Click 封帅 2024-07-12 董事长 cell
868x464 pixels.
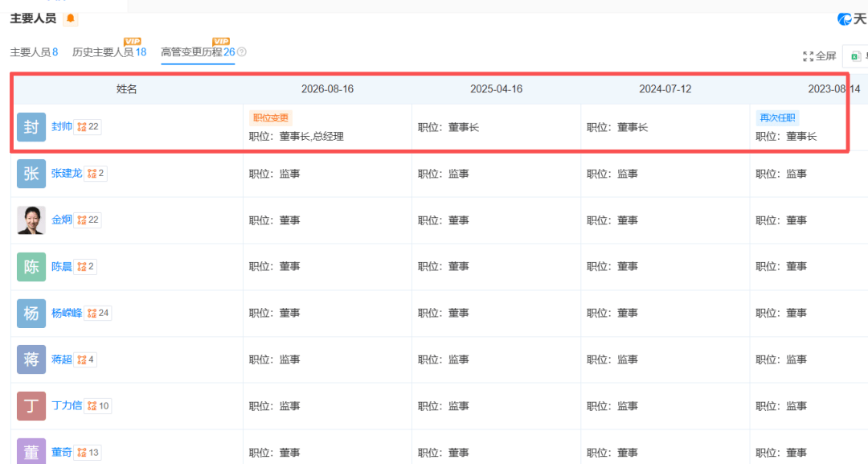(665, 127)
